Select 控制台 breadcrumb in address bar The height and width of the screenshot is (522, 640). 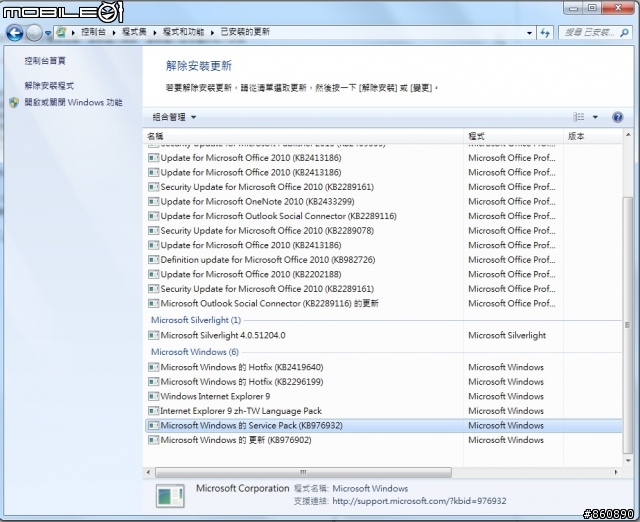pyautogui.click(x=93, y=32)
